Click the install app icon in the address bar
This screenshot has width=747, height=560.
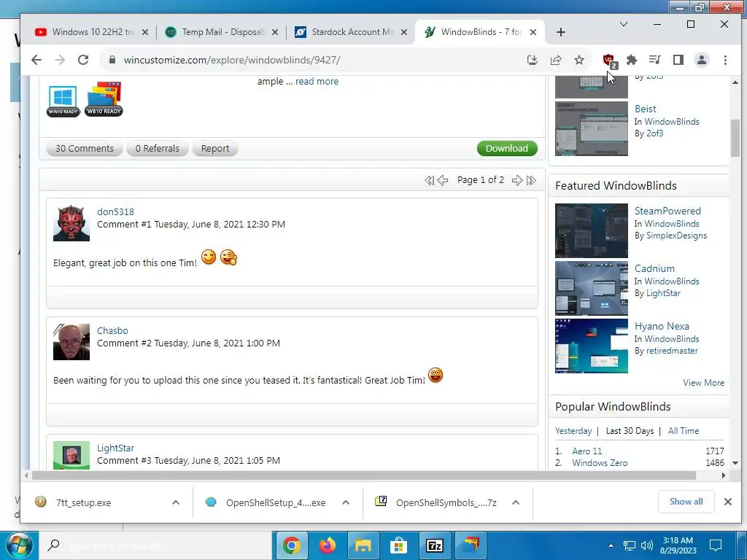click(x=532, y=60)
